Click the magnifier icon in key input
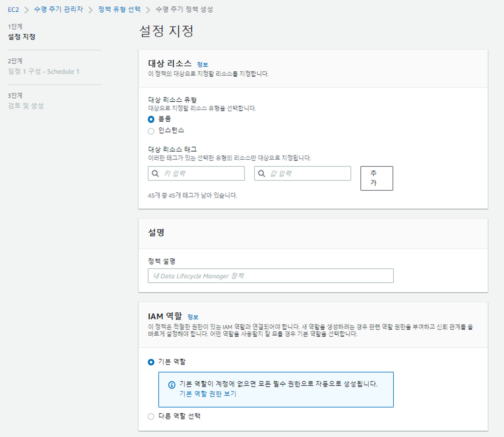 pyautogui.click(x=155, y=173)
